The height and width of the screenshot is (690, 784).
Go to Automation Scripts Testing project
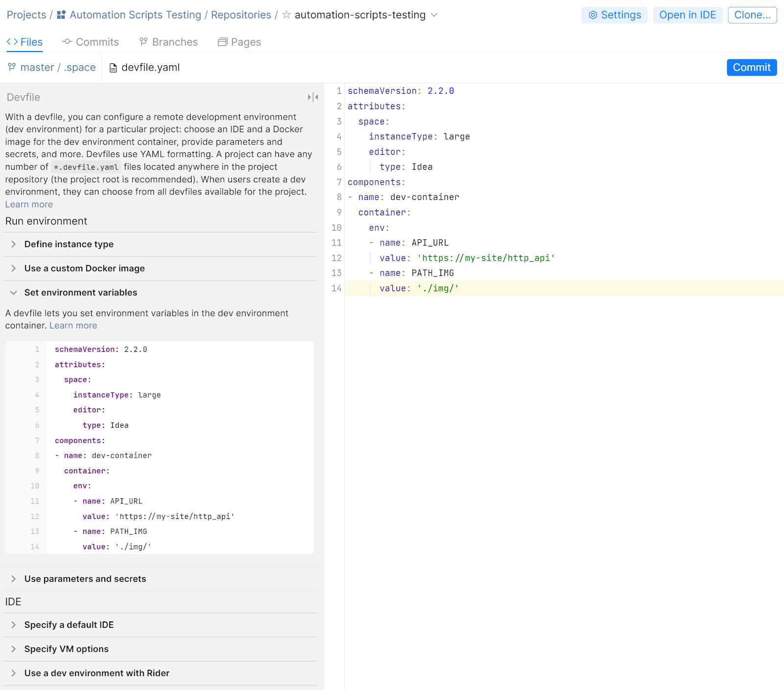tap(135, 15)
